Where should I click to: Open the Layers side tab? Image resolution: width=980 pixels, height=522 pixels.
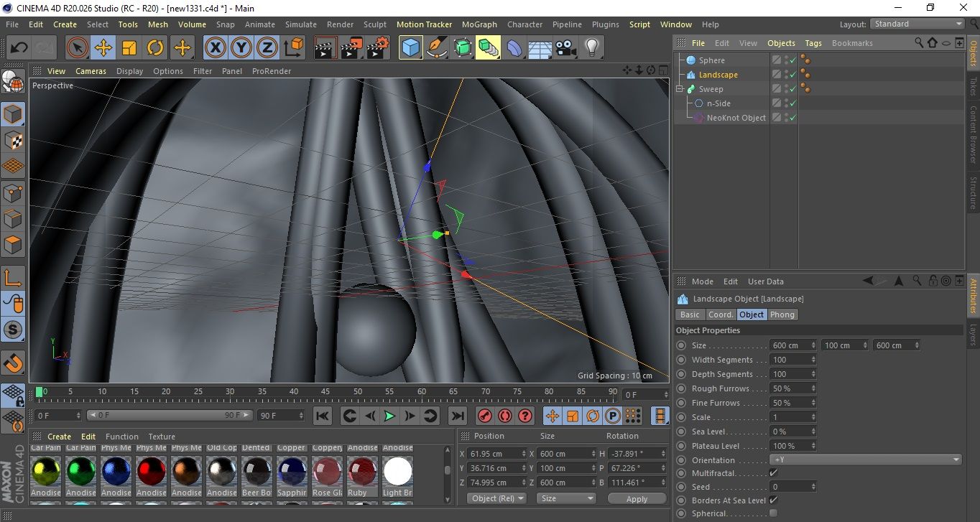coord(974,335)
